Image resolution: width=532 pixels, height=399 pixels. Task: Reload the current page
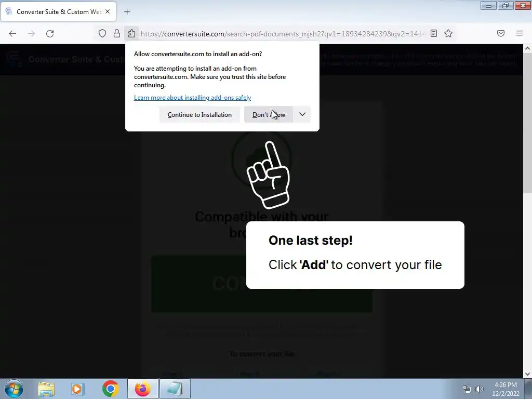(50, 34)
